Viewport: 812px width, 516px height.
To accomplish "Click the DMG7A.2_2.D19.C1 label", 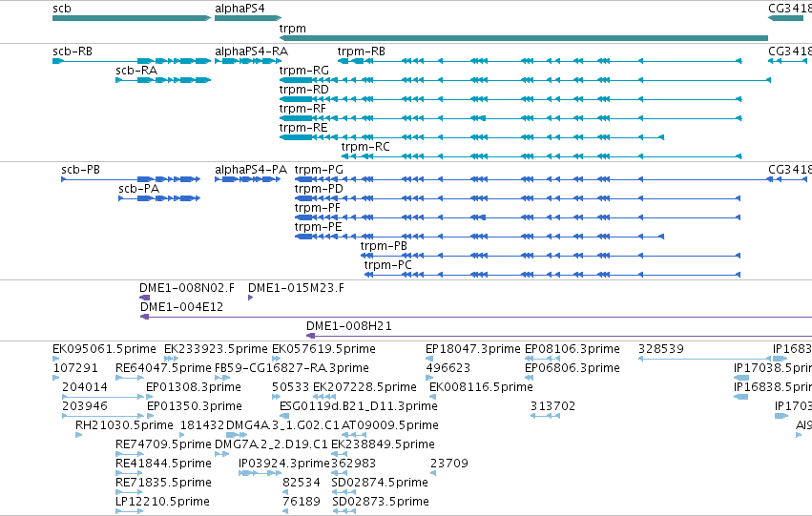I will pos(271,444).
